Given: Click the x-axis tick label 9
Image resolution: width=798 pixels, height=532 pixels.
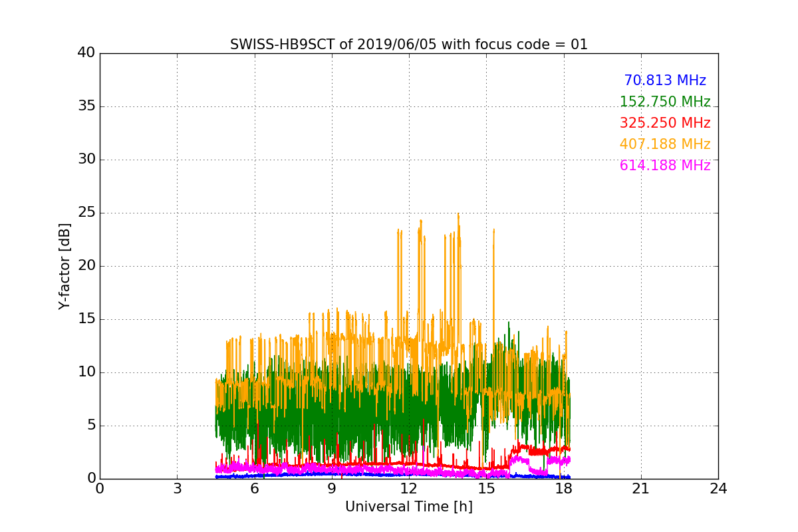Looking at the screenshot, I should [332, 489].
